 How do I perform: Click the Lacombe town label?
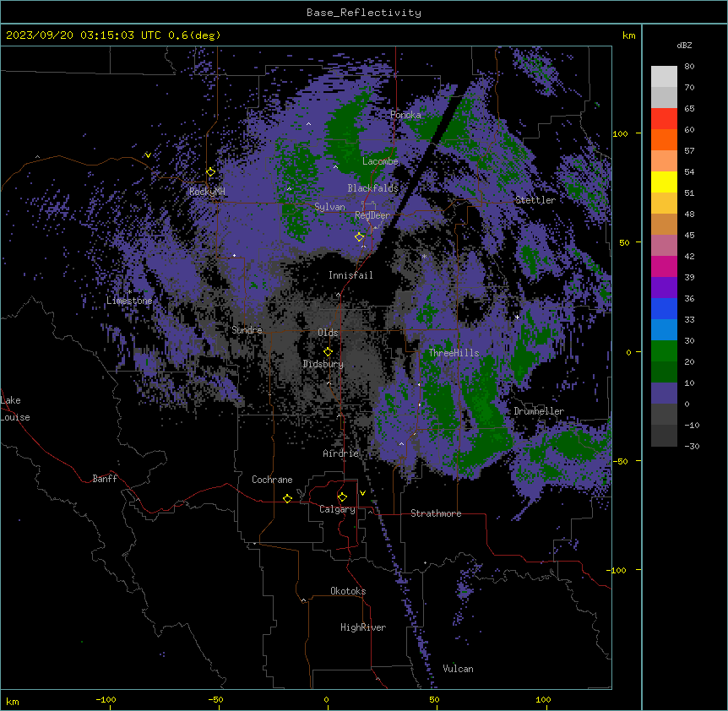(380, 161)
